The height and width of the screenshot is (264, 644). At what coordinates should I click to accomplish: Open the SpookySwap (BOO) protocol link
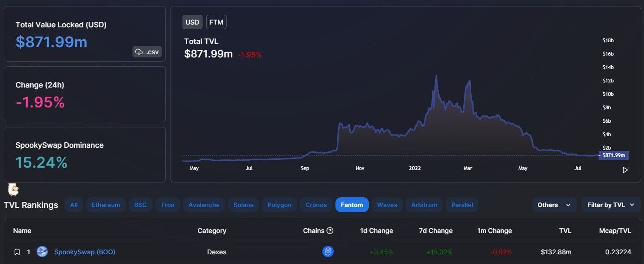pos(85,252)
